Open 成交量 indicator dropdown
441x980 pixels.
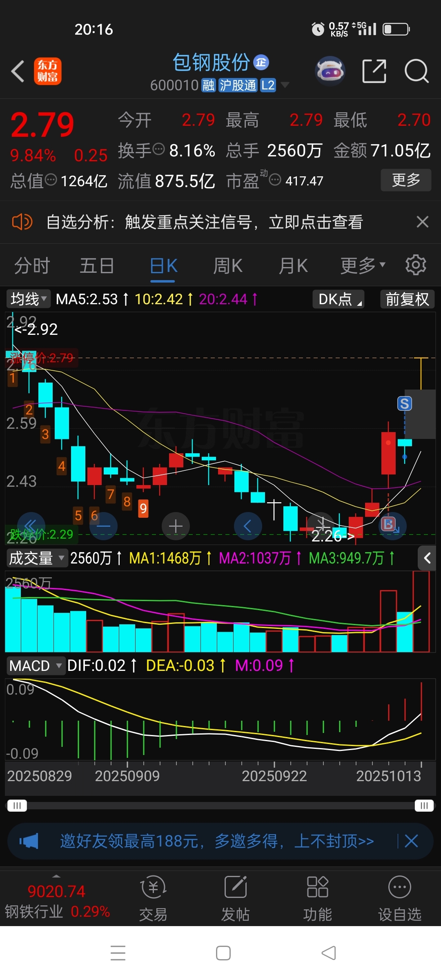[x=37, y=558]
